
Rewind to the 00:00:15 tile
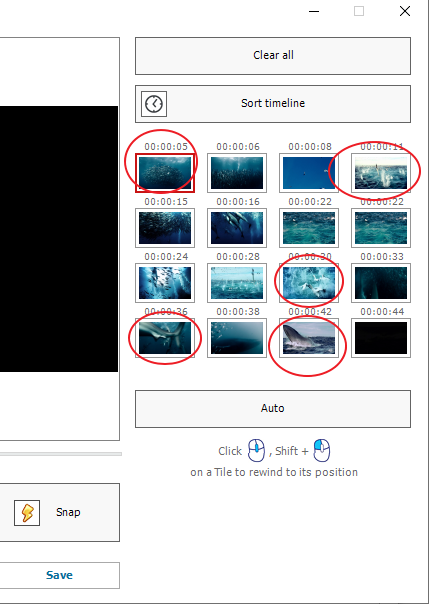(165, 228)
